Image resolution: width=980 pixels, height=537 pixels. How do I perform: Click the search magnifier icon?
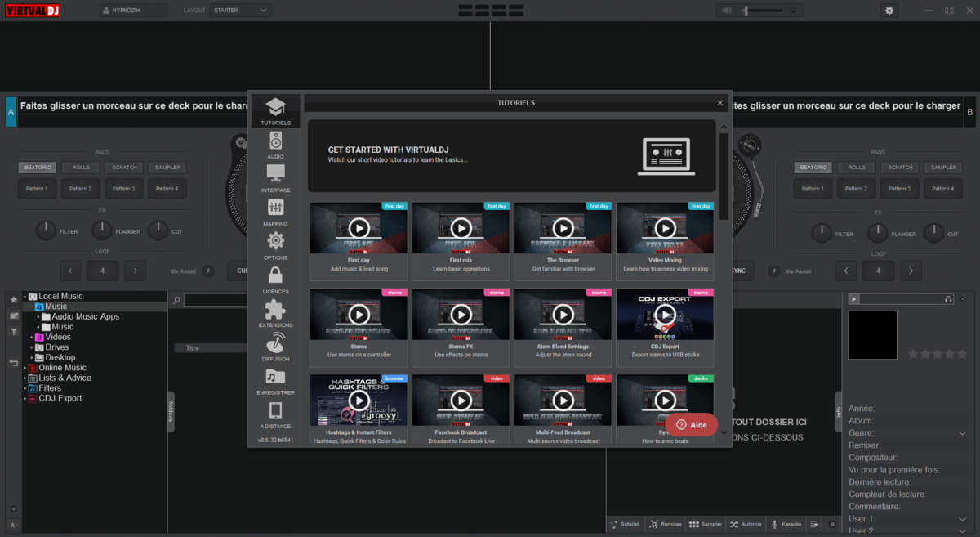[x=176, y=301]
